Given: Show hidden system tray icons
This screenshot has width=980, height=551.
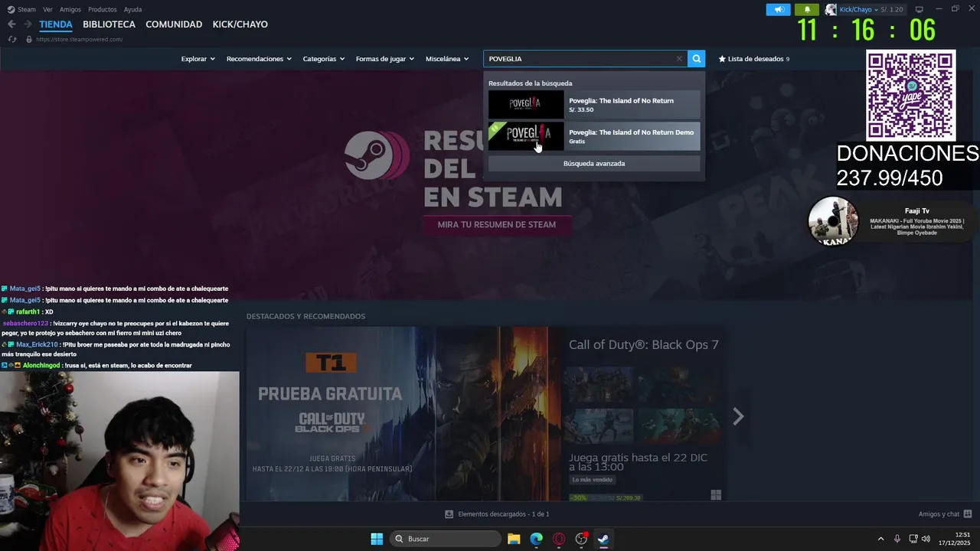Looking at the screenshot, I should coord(880,539).
